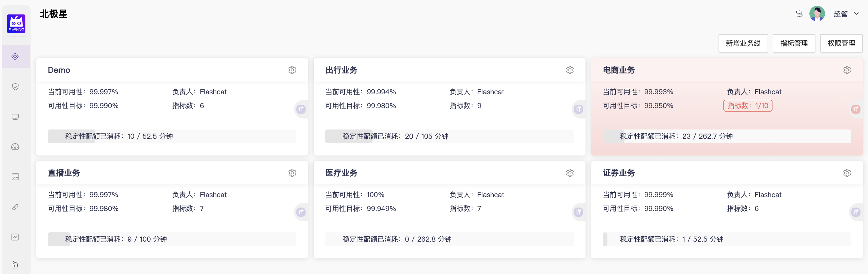Select the 北极星 diamond sidebar item
This screenshot has width=868, height=274.
(x=15, y=57)
